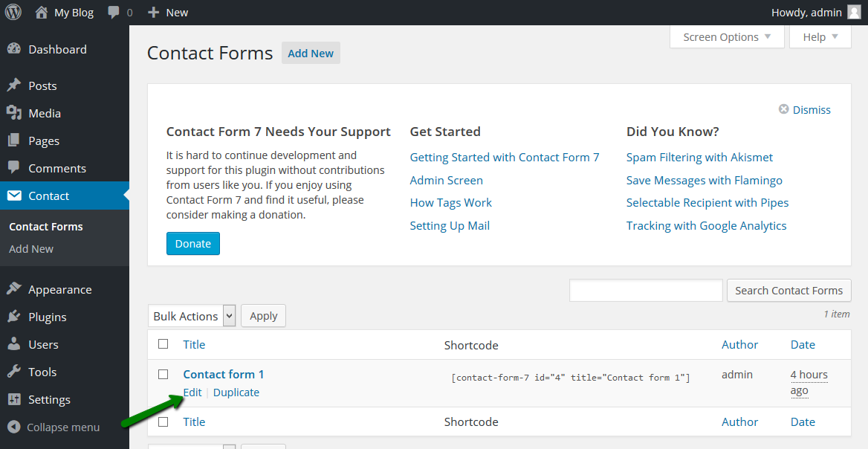
Task: Click the Howdy, admin account text
Action: point(806,12)
